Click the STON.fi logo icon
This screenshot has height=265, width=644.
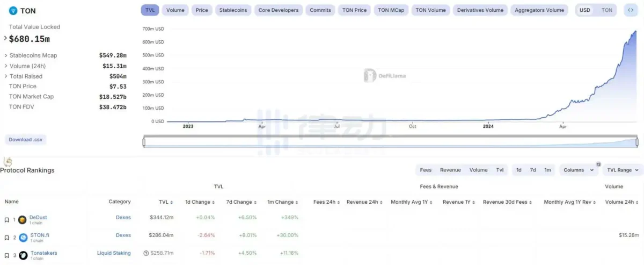tap(23, 238)
